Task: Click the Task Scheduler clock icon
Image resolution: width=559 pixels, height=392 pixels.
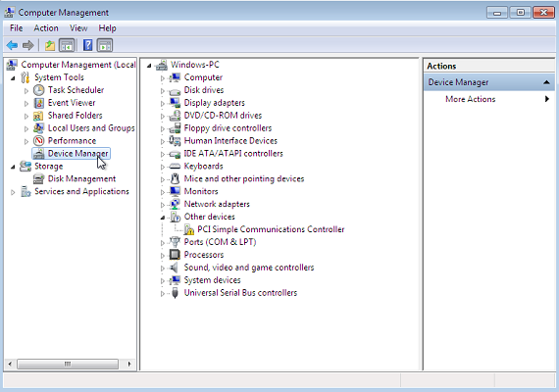Action: click(38, 90)
